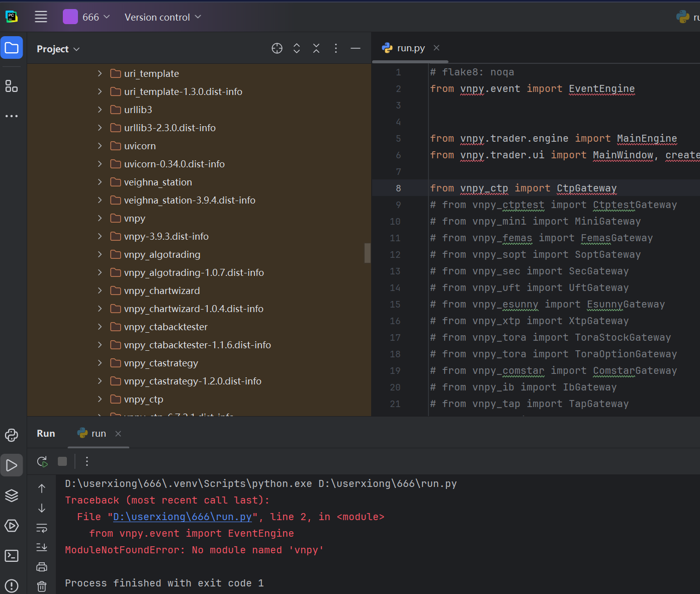Click line number 8 in gutter
The height and width of the screenshot is (594, 700).
[398, 188]
